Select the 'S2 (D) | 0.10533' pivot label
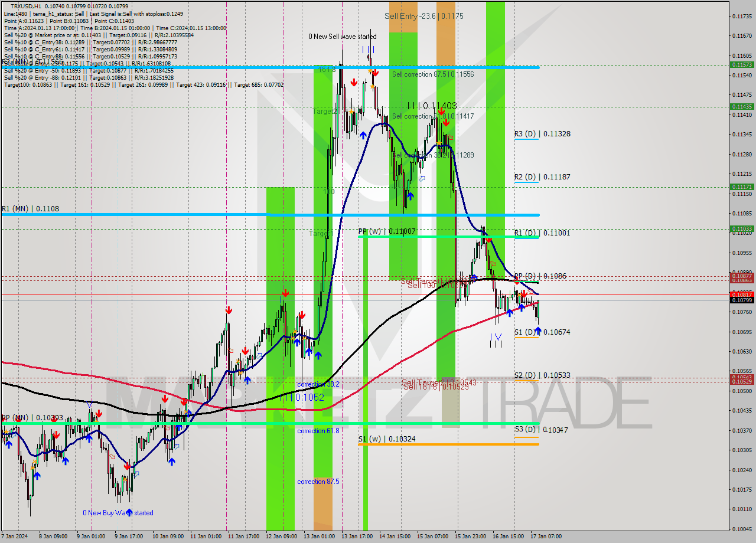The width and height of the screenshot is (756, 543). coord(542,375)
